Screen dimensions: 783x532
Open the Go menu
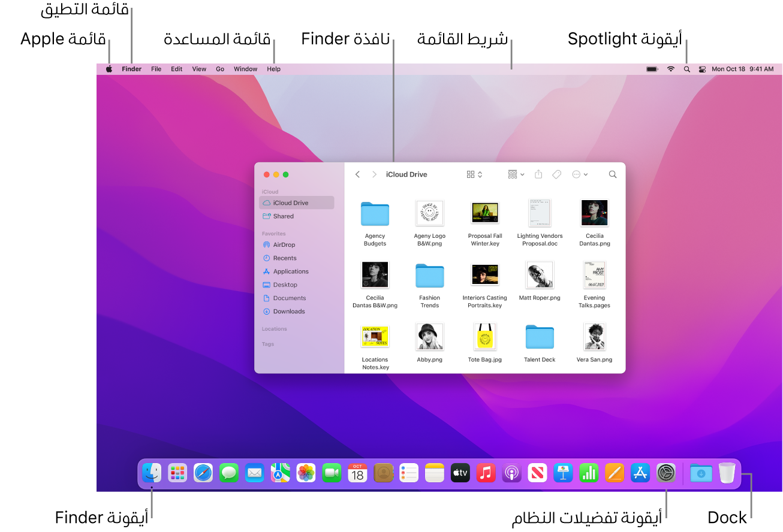pos(220,68)
